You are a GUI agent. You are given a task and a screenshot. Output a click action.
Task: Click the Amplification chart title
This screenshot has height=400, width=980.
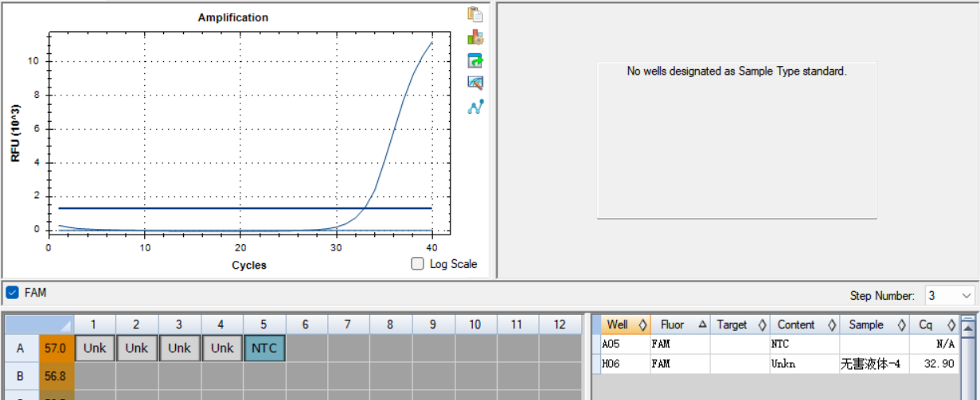click(x=232, y=17)
